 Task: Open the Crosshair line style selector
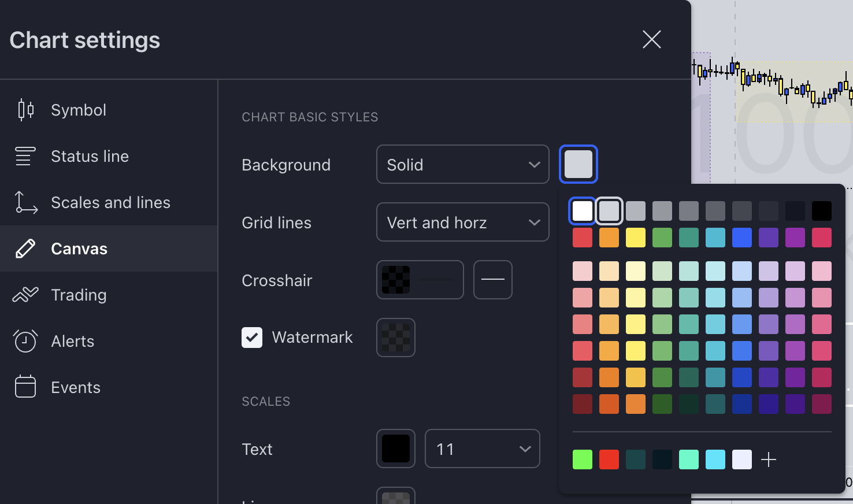coord(492,280)
